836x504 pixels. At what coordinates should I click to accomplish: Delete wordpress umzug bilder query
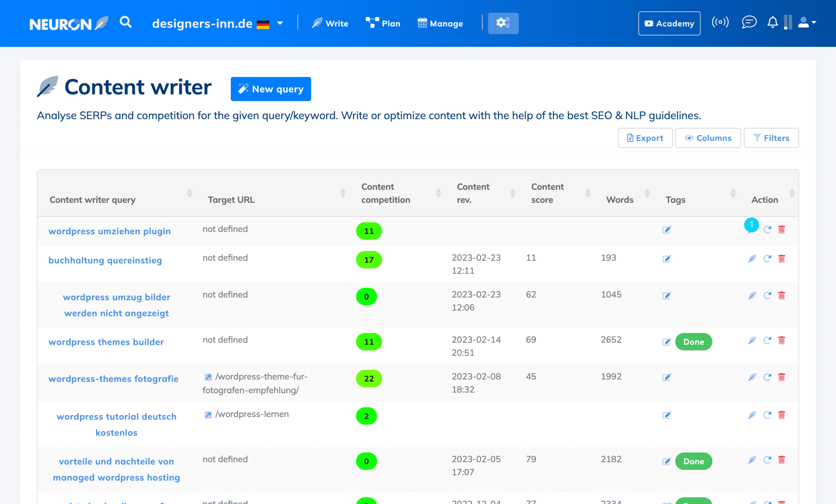[x=782, y=295]
